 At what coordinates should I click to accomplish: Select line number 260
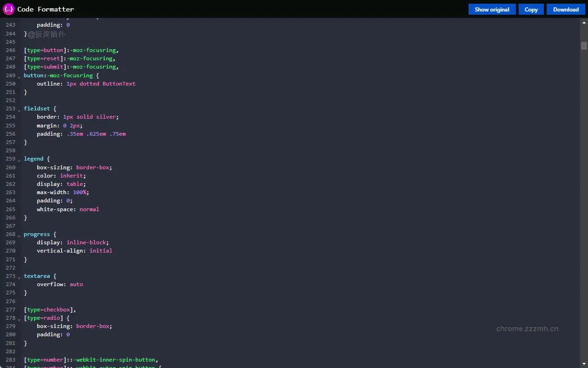coord(11,167)
